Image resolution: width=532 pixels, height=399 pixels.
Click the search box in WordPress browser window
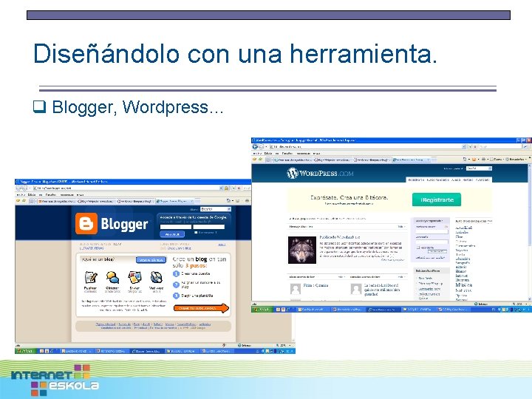pyautogui.click(x=500, y=146)
